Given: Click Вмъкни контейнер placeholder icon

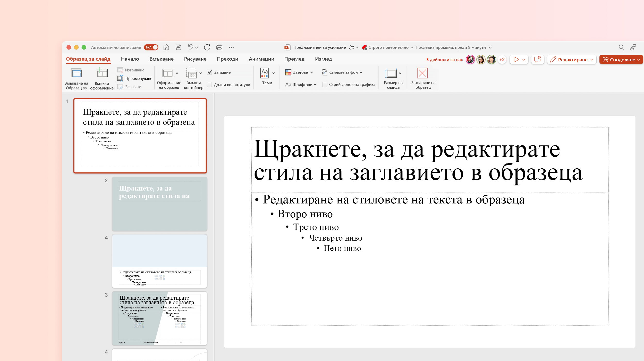Looking at the screenshot, I should [192, 73].
